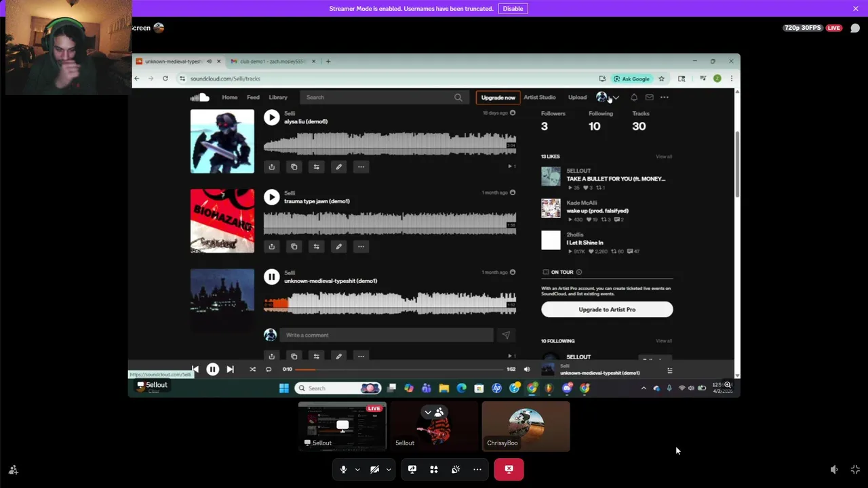Share the alysa liu (demo6) track
The height and width of the screenshot is (488, 868).
click(271, 167)
